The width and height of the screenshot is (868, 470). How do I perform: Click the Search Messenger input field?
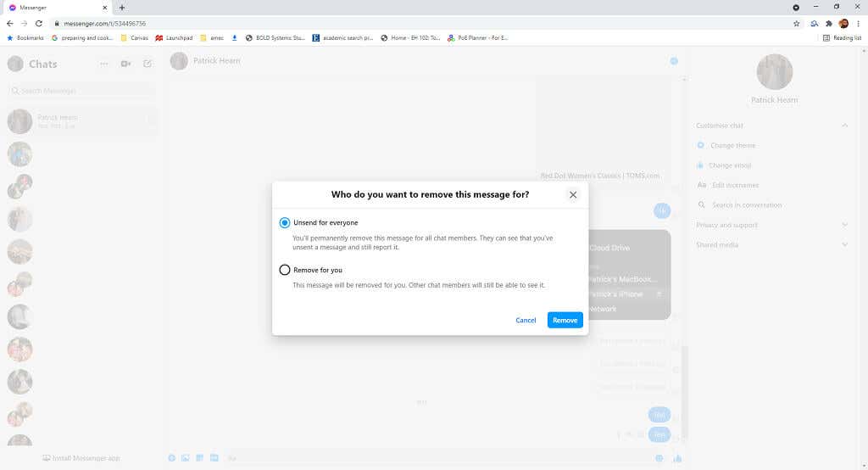point(81,91)
